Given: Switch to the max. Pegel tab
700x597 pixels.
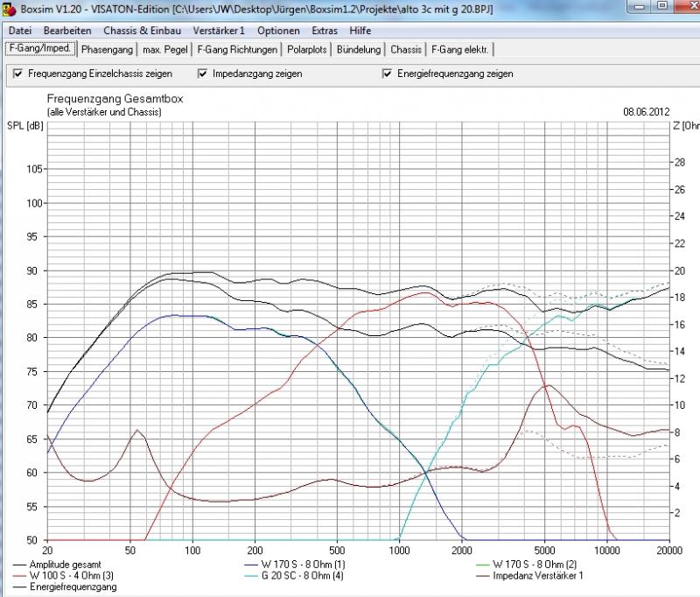Looking at the screenshot, I should pos(165,50).
